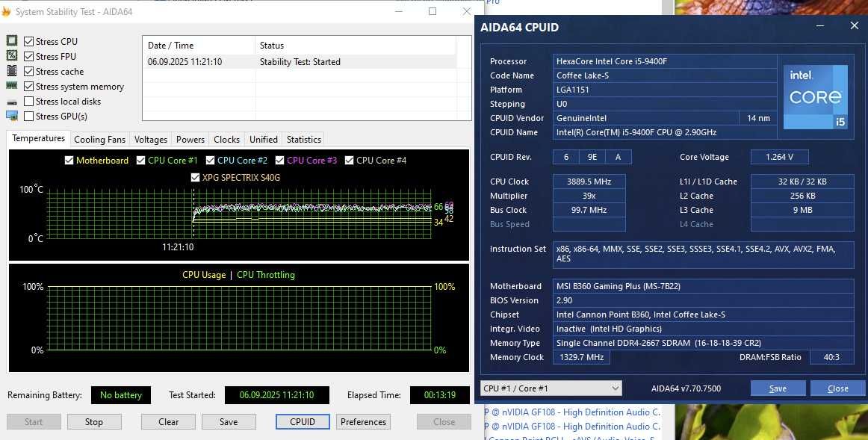Click the CPU Clock value 3889.5 MHz
The image size is (868, 440).
point(589,182)
